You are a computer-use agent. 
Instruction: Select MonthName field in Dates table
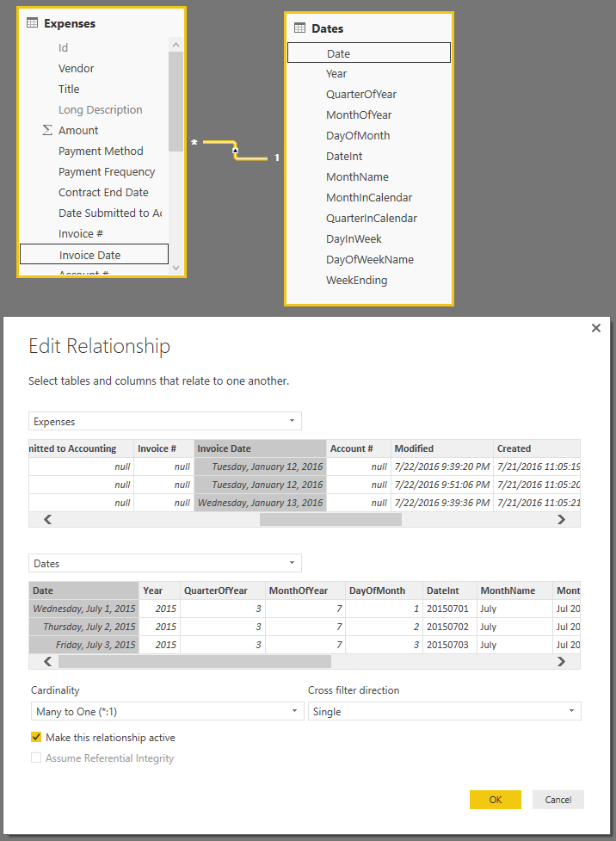pos(357,177)
